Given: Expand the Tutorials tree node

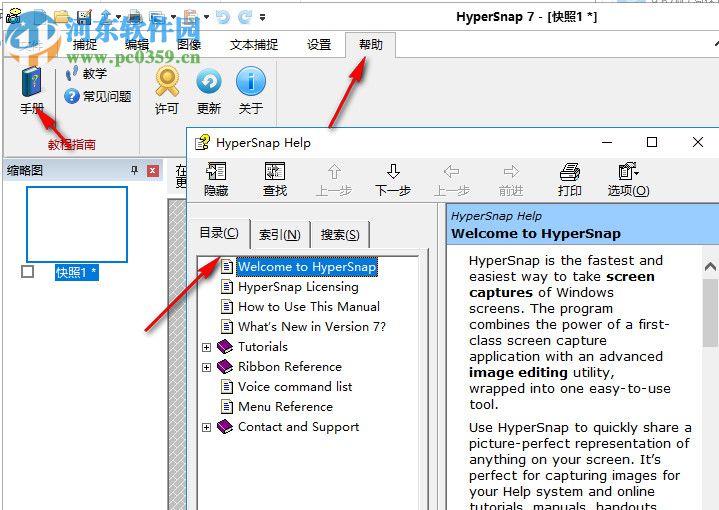Looking at the screenshot, I should click(x=206, y=347).
